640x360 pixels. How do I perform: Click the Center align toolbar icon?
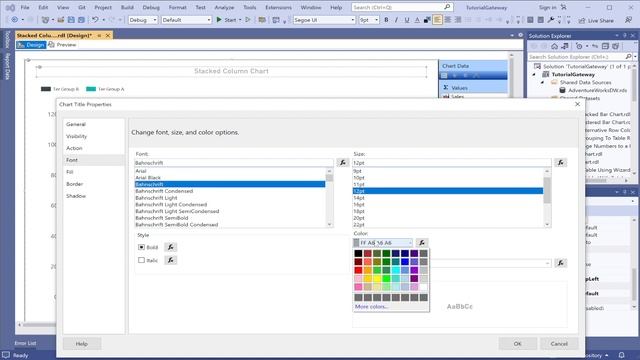click(x=448, y=20)
